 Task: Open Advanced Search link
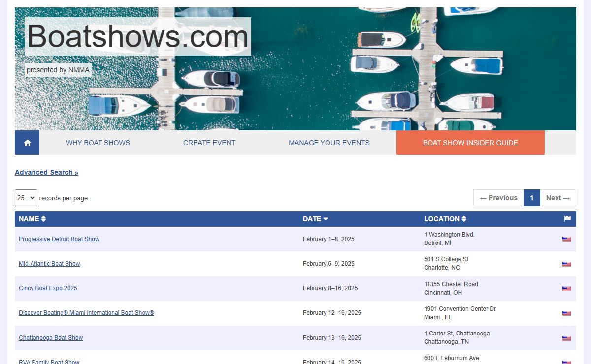46,172
